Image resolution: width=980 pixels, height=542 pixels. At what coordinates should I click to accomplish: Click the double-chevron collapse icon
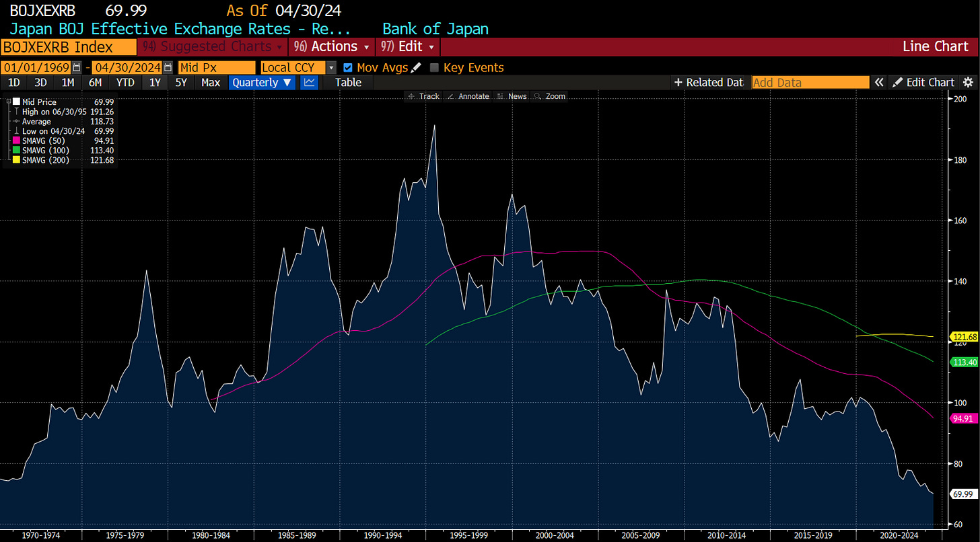[x=879, y=82]
